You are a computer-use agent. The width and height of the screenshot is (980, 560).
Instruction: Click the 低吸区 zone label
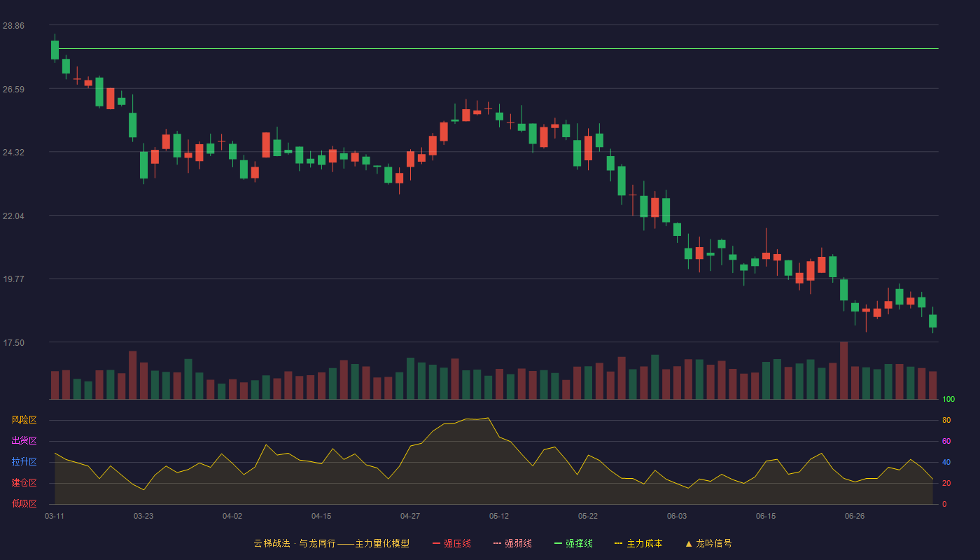click(24, 503)
